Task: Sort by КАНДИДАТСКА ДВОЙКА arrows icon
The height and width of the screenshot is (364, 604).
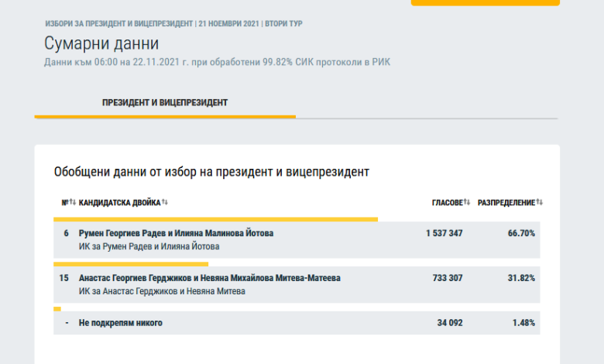Action: pos(165,202)
